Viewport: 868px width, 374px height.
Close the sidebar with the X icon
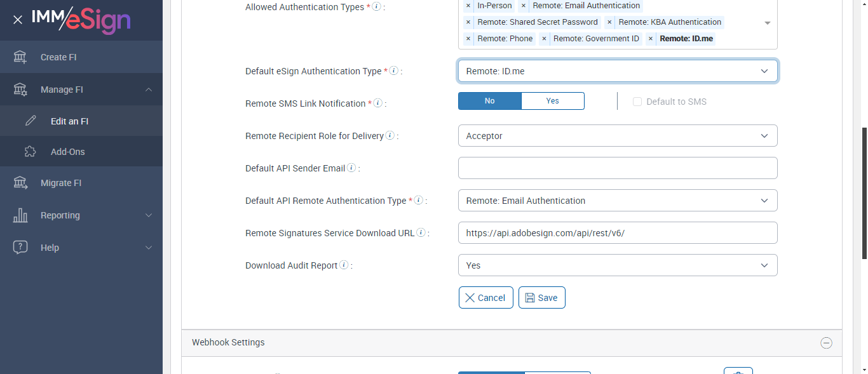(x=18, y=20)
